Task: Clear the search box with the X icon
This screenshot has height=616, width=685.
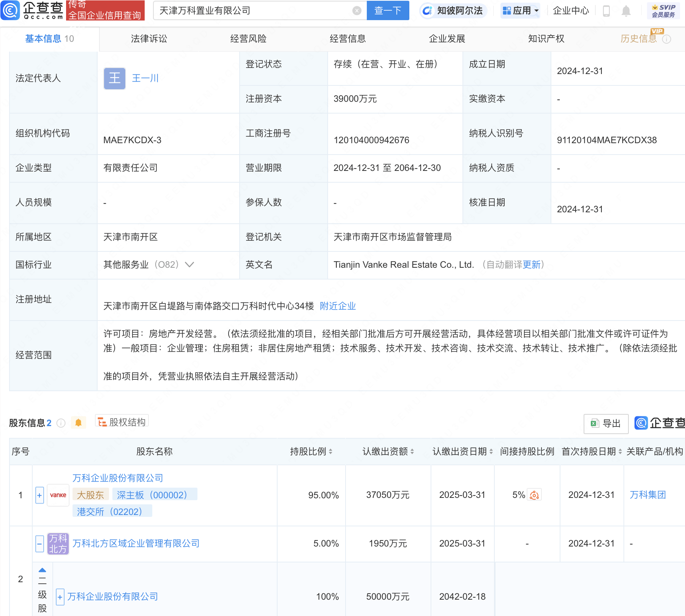Action: [x=357, y=11]
